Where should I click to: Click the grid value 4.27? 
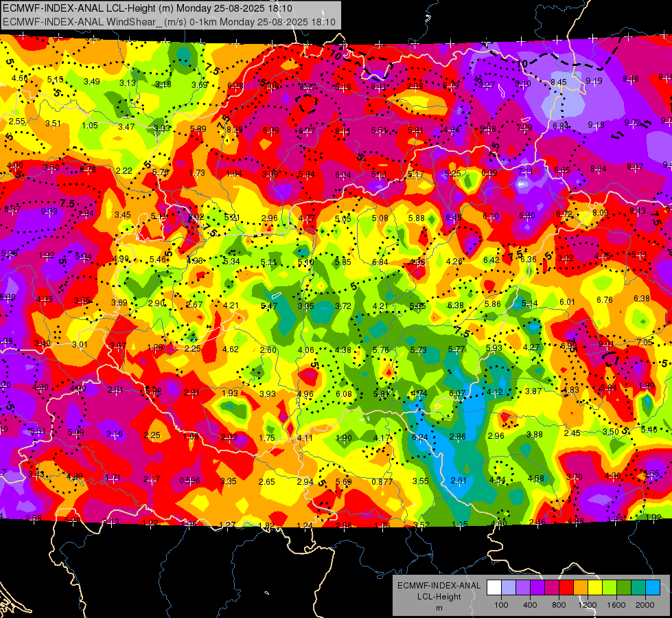click(x=531, y=347)
